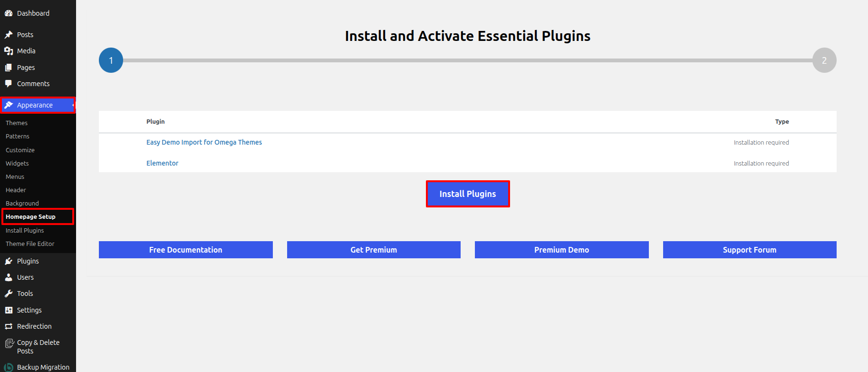
Task: Open the Elementor plugin link
Action: tap(162, 163)
